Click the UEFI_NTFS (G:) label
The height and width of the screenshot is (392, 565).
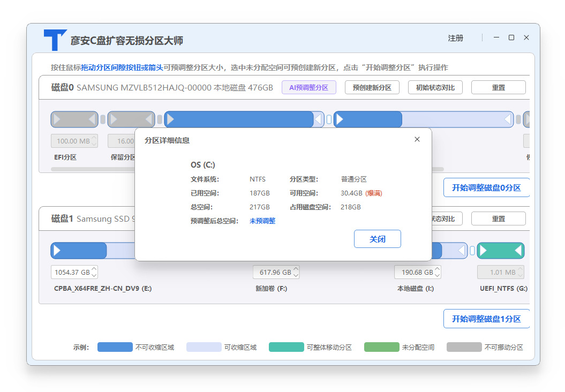(x=503, y=288)
